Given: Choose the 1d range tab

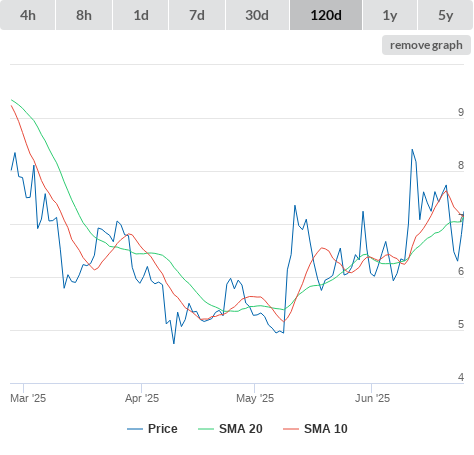Looking at the screenshot, I should (x=141, y=15).
